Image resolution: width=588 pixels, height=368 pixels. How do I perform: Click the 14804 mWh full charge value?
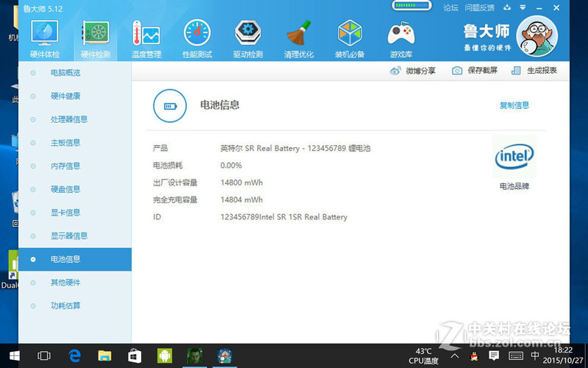pos(242,199)
